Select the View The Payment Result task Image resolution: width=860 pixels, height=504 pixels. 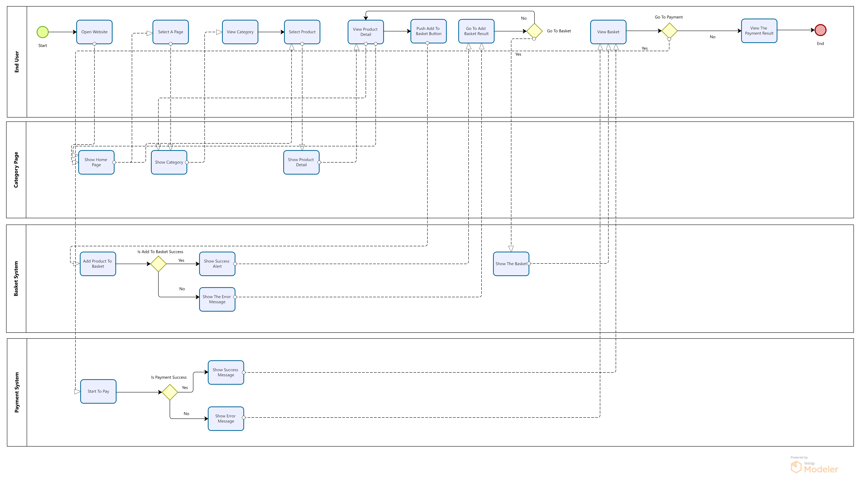click(x=759, y=31)
